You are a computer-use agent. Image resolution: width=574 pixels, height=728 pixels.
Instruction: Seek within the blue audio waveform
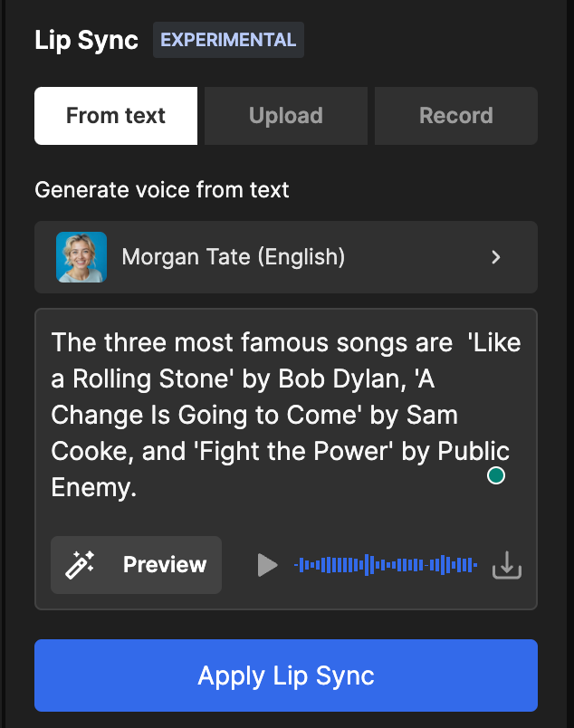tap(386, 565)
